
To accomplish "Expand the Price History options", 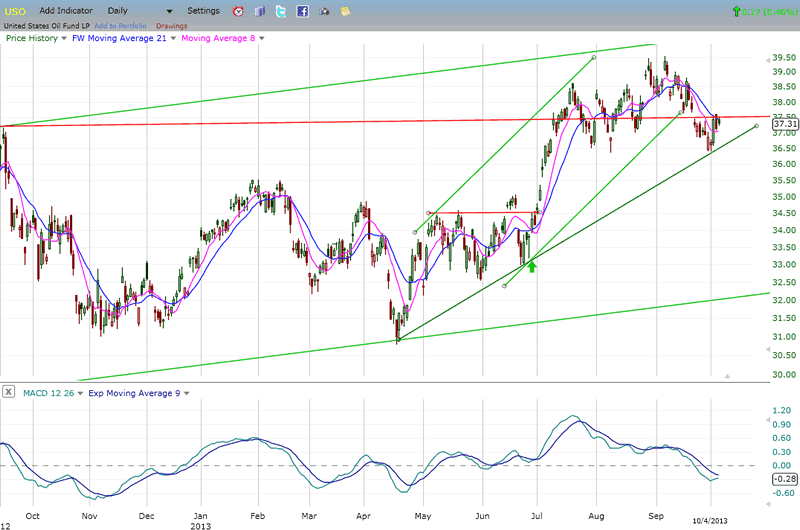I will (64, 38).
